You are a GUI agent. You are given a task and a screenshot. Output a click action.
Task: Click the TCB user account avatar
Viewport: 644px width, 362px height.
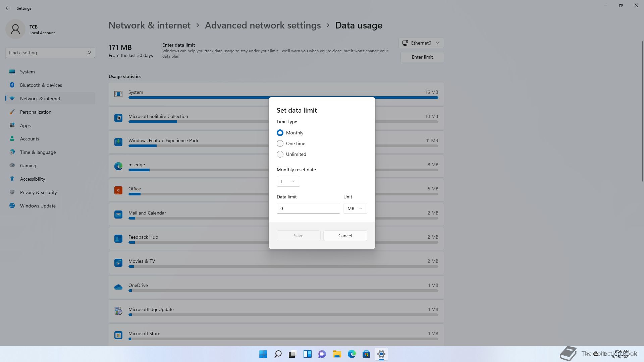point(15,29)
